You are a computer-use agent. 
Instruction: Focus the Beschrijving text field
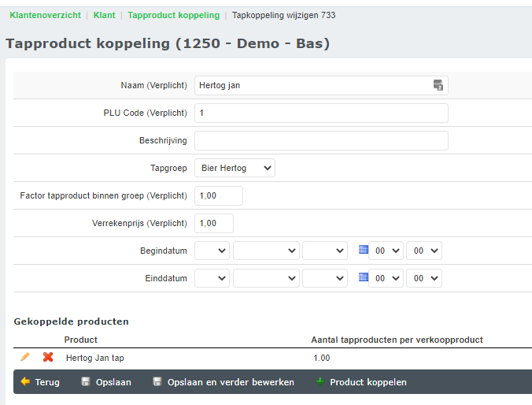click(321, 140)
